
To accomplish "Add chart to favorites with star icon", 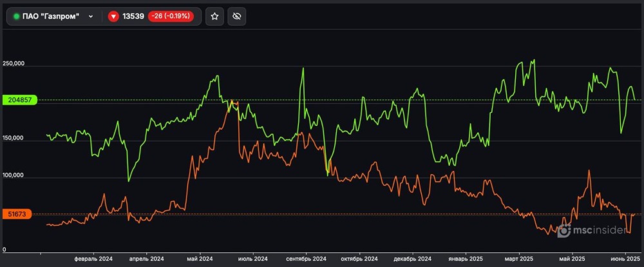I will click(x=214, y=17).
